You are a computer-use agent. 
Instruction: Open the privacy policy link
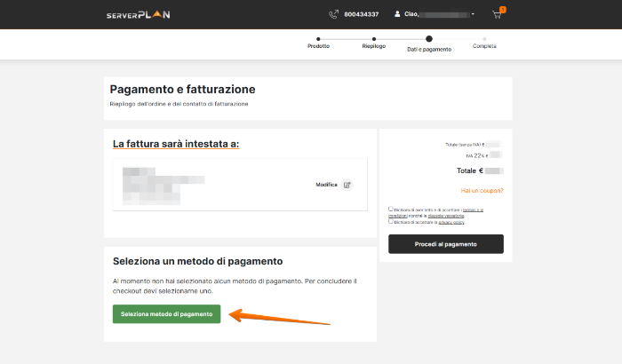451,222
